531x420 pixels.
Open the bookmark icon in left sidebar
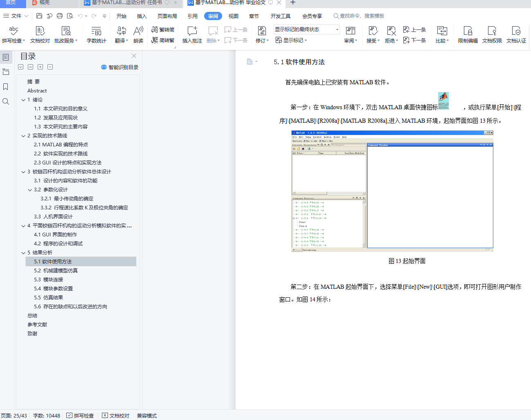click(x=6, y=87)
